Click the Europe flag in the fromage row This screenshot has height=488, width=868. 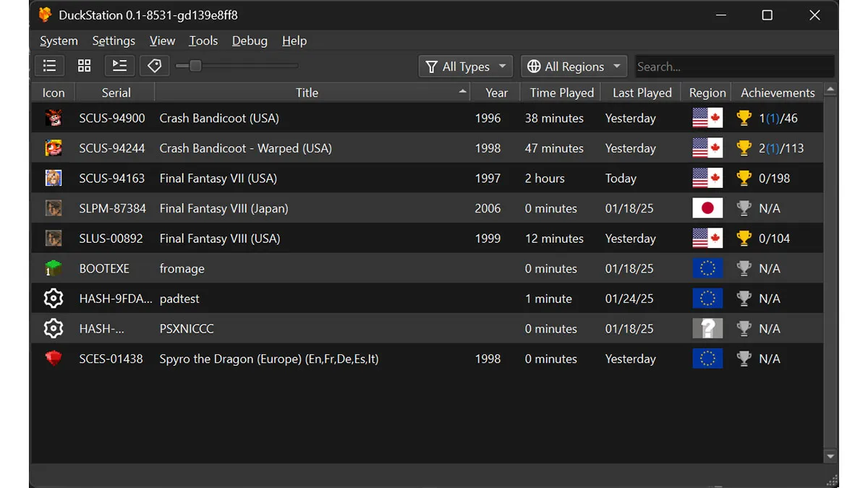[x=707, y=268]
